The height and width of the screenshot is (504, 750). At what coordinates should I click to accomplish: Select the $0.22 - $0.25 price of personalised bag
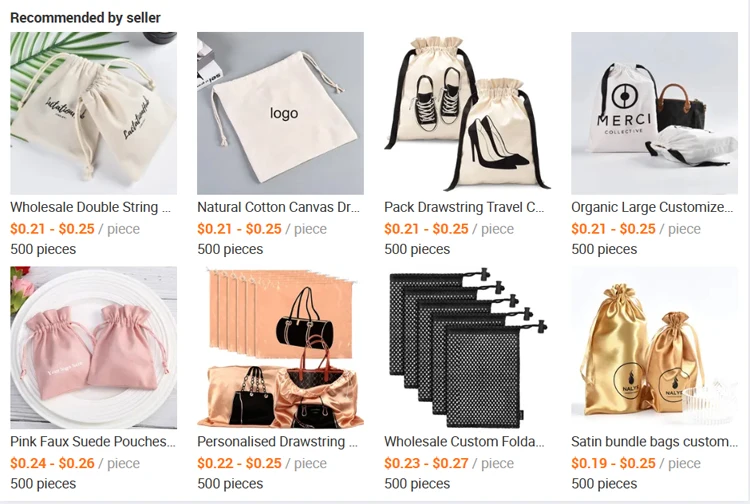(239, 463)
